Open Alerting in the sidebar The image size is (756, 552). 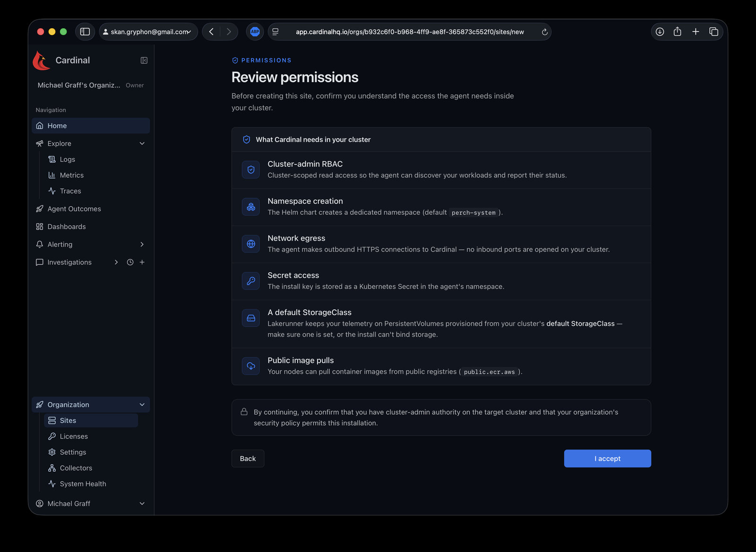[x=60, y=244]
